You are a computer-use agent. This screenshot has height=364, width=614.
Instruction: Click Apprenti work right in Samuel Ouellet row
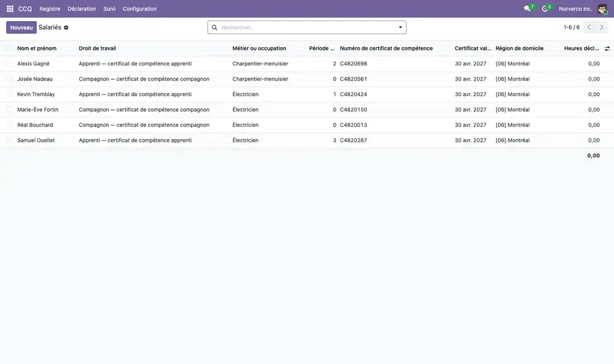(135, 140)
